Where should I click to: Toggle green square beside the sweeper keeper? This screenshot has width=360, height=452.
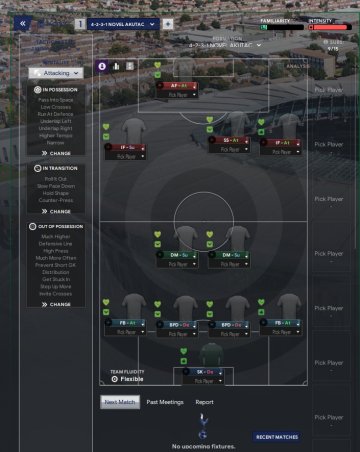point(184,361)
